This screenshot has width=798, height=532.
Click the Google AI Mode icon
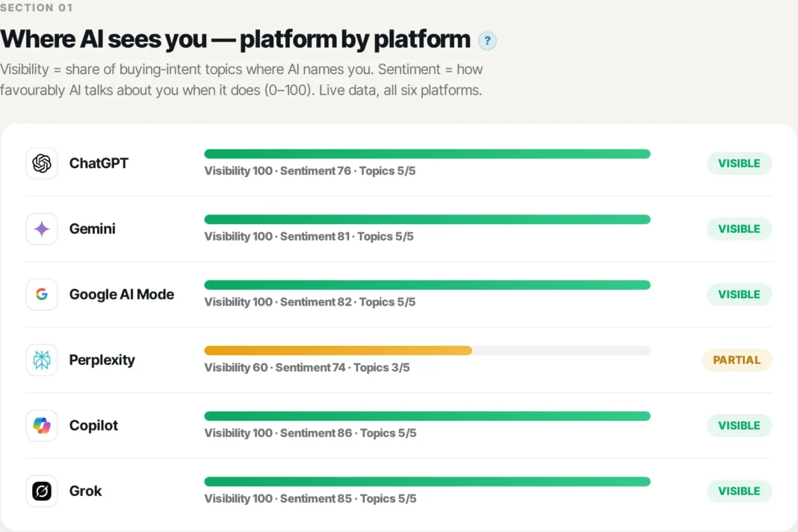tap(42, 294)
